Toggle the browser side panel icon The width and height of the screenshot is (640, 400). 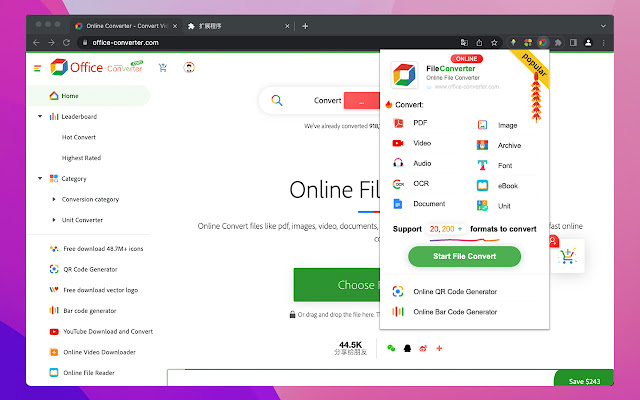click(x=573, y=42)
